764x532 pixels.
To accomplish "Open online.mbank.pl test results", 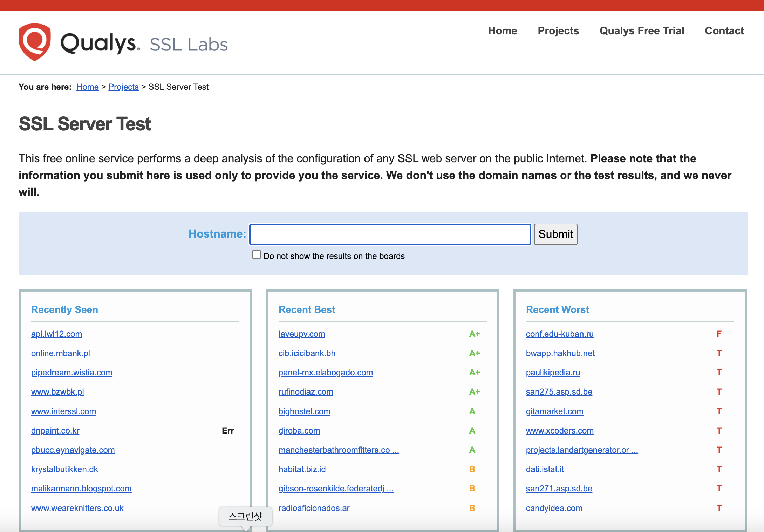I will click(60, 353).
